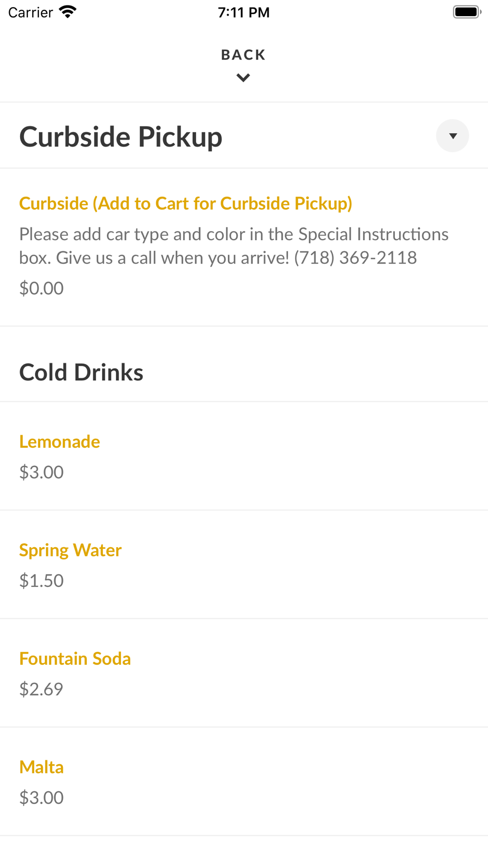
Task: Tap the Carrier label in status bar
Action: (x=30, y=12)
